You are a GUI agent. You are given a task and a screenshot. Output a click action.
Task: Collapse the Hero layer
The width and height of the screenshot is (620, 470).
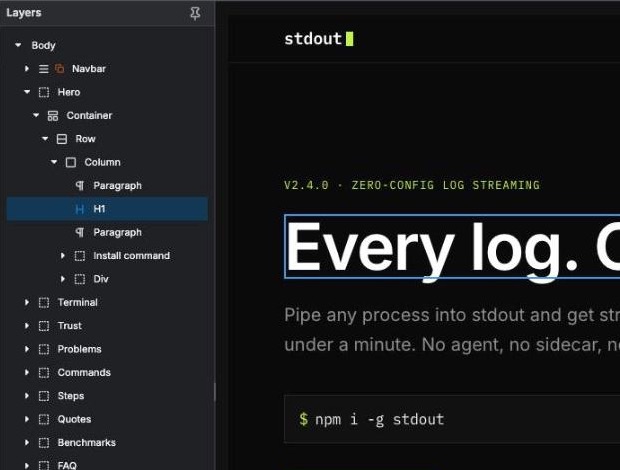[x=27, y=92]
